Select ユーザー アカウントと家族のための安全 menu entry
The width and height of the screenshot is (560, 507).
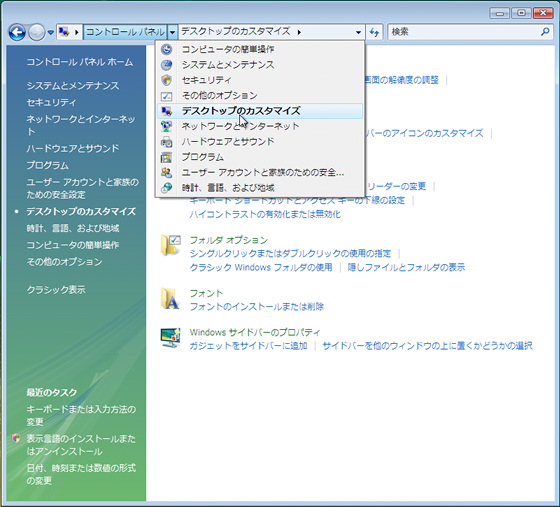point(260,173)
